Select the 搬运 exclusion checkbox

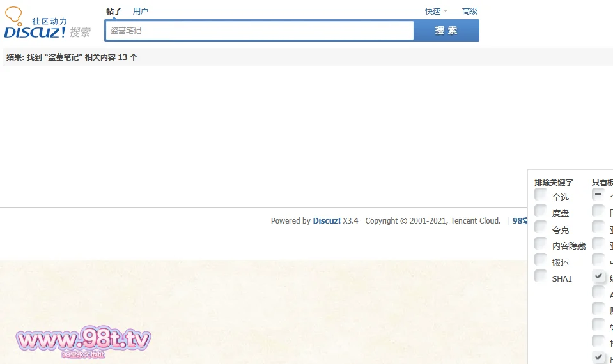click(541, 260)
